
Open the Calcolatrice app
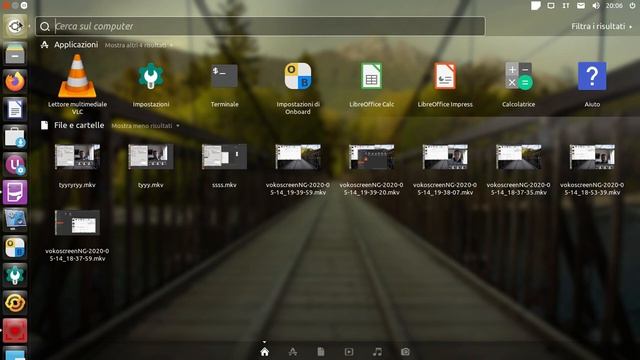[x=518, y=76]
